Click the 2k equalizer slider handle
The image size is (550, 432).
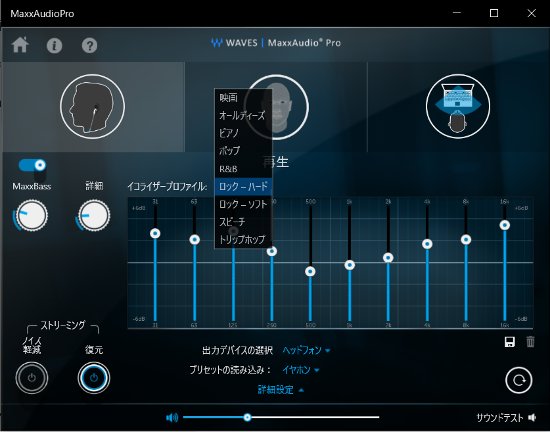pyautogui.click(x=388, y=258)
